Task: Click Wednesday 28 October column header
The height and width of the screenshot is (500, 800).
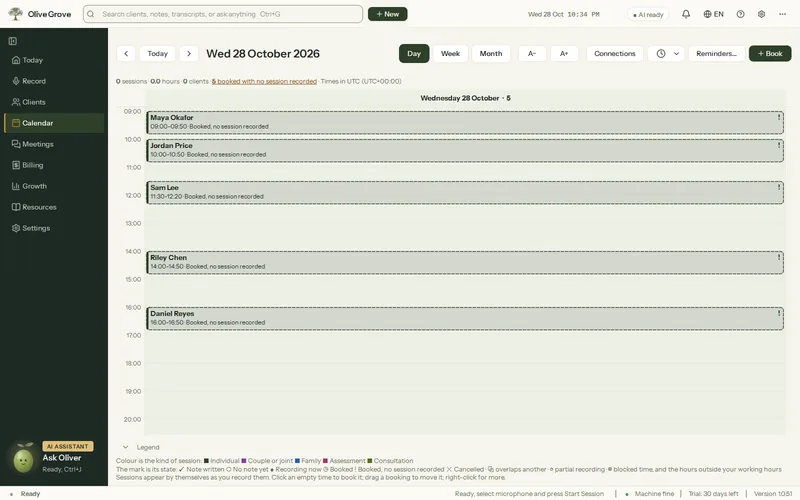Action: 465,98
